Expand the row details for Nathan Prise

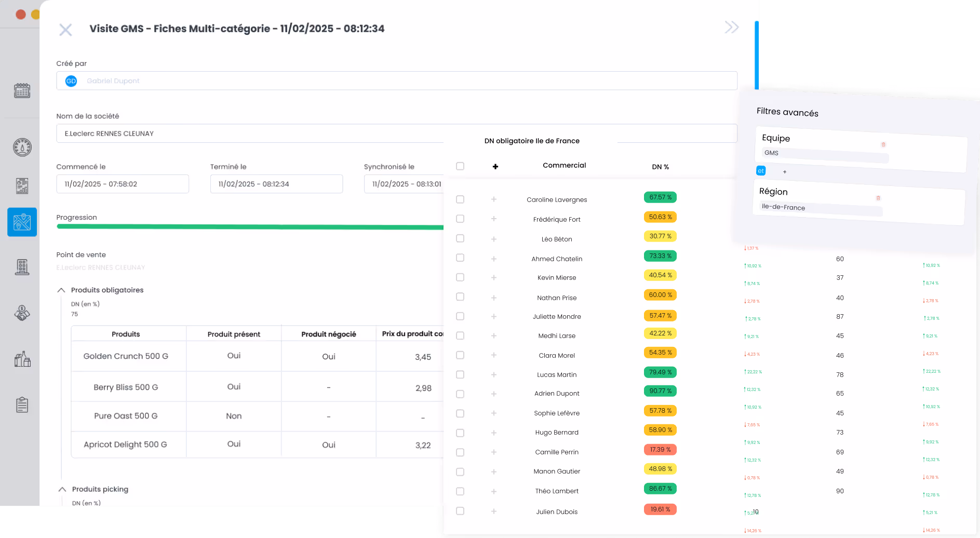pos(493,297)
